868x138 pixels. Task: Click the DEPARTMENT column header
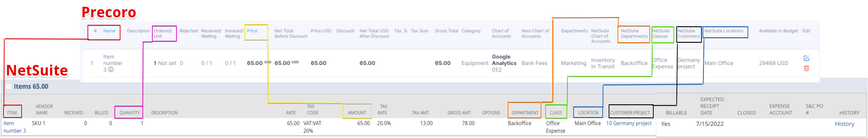coord(525,113)
